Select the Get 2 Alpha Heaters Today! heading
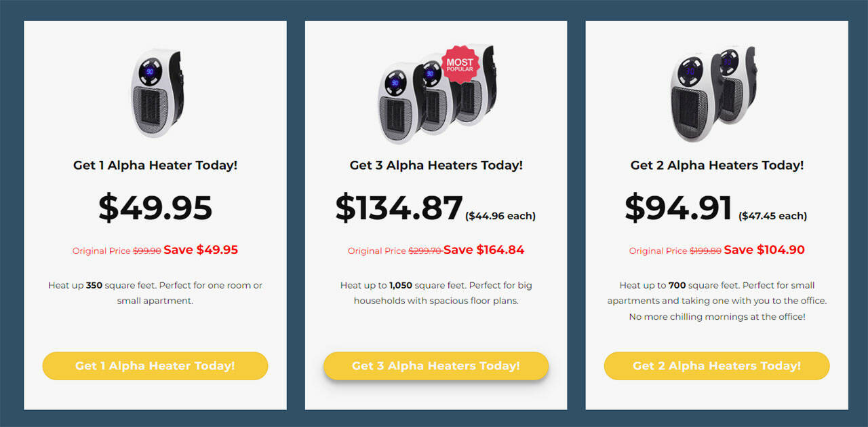 click(x=717, y=165)
